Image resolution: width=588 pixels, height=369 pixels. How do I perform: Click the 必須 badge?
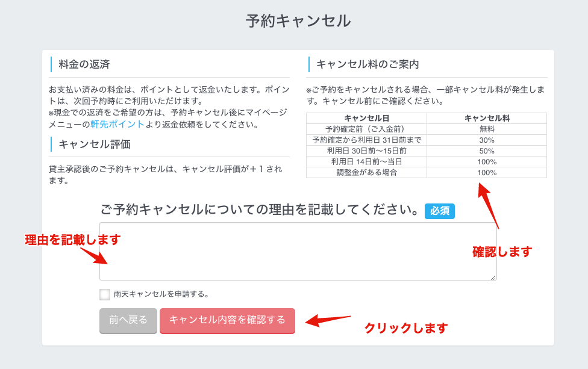pyautogui.click(x=440, y=211)
